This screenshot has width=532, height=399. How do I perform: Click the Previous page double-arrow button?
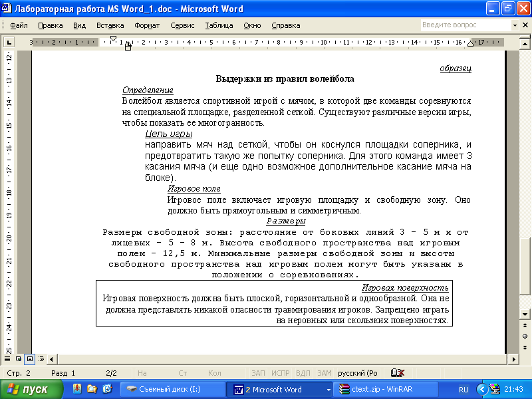pos(525,325)
